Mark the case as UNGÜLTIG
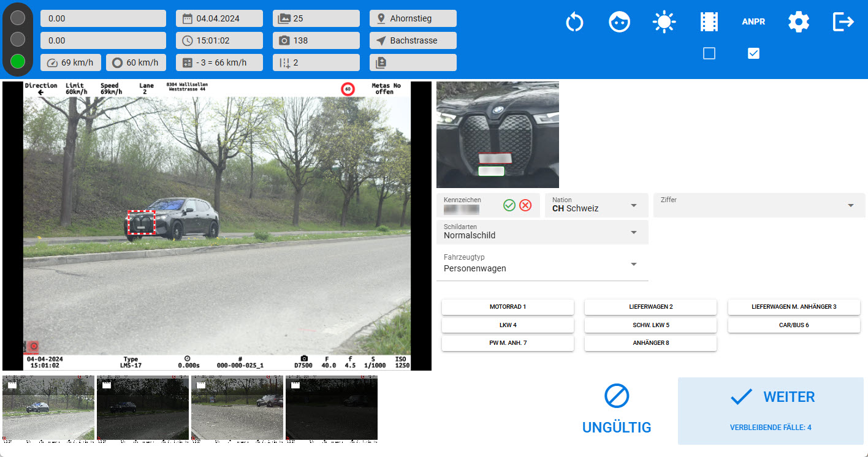The image size is (868, 457). (616, 409)
